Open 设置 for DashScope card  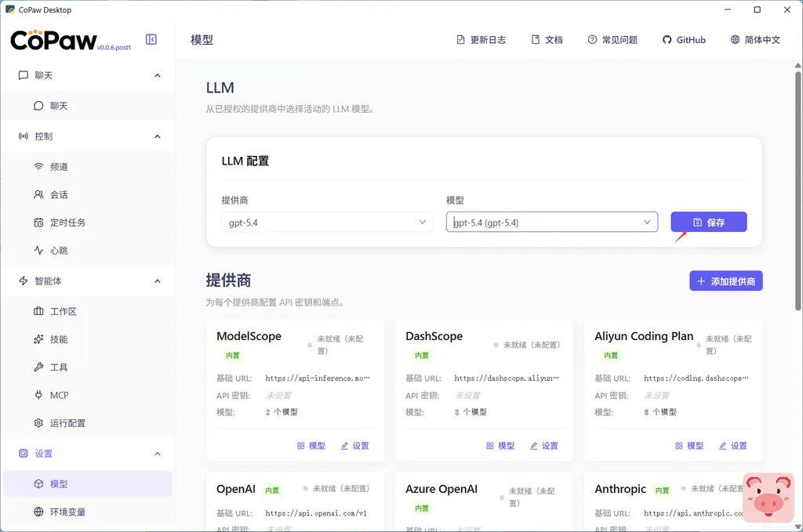tap(544, 446)
